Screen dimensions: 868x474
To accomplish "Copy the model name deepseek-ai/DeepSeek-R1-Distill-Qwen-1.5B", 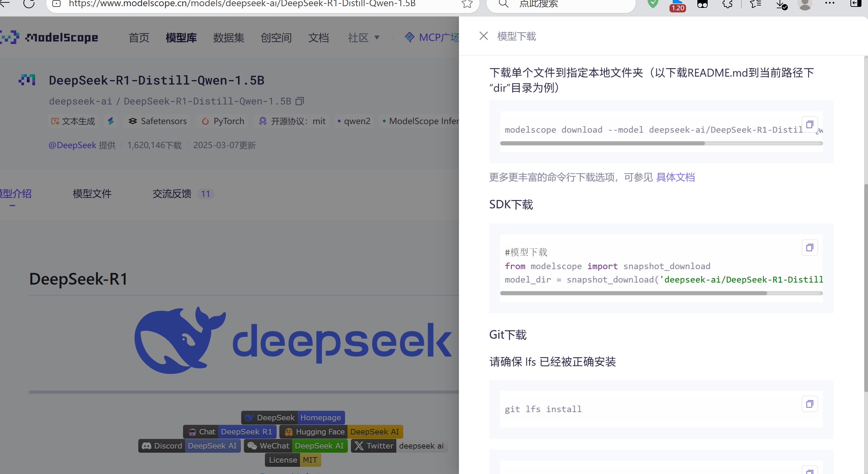I will [x=299, y=101].
